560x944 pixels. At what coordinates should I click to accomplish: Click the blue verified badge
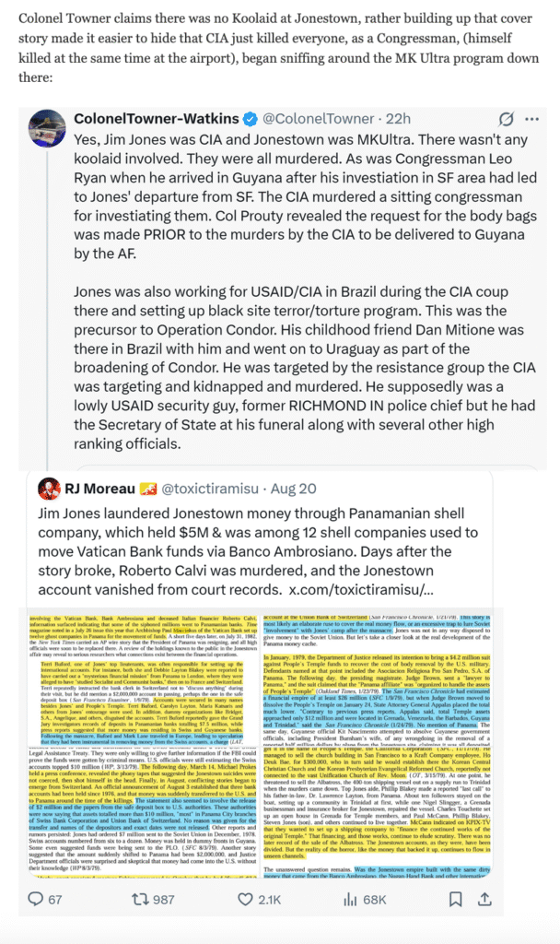(251, 119)
